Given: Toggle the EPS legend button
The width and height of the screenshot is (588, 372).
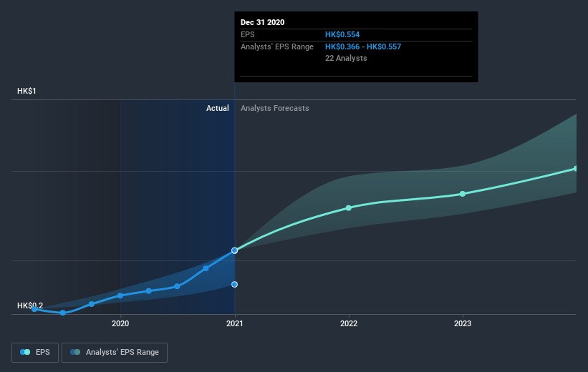Looking at the screenshot, I should [35, 352].
